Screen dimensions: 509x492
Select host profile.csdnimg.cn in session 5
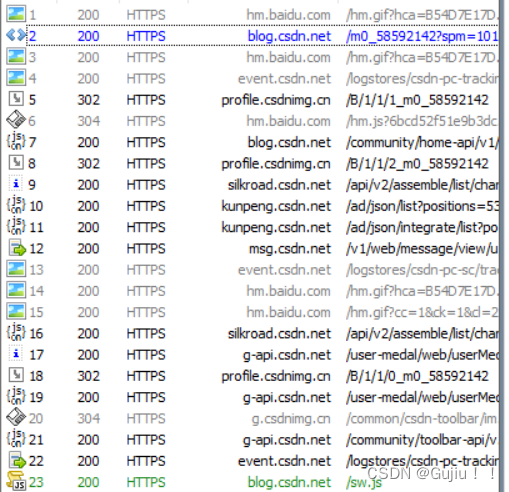(276, 100)
